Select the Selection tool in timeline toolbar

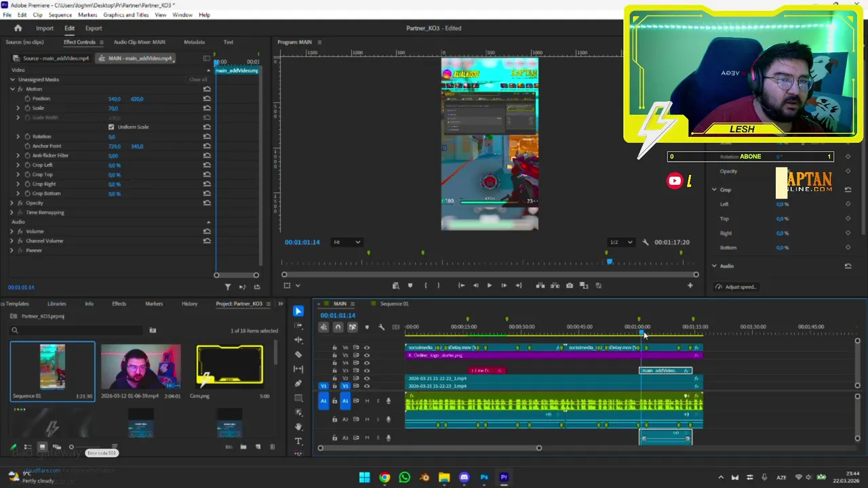(298, 311)
